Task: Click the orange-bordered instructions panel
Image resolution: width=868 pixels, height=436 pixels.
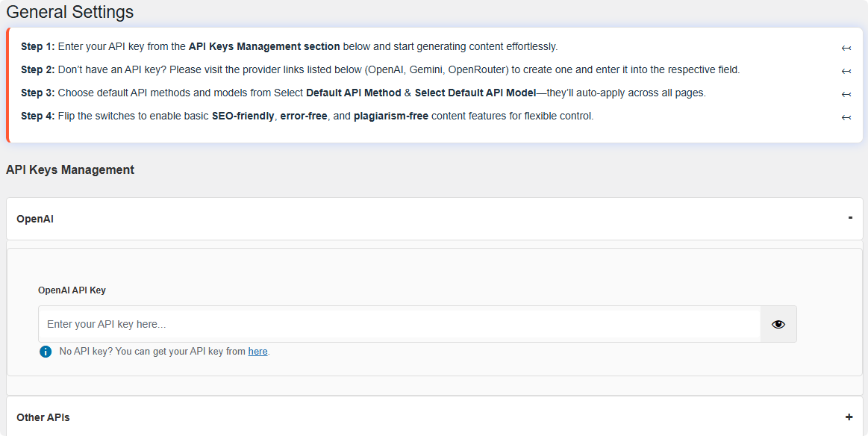Action: tap(433, 82)
